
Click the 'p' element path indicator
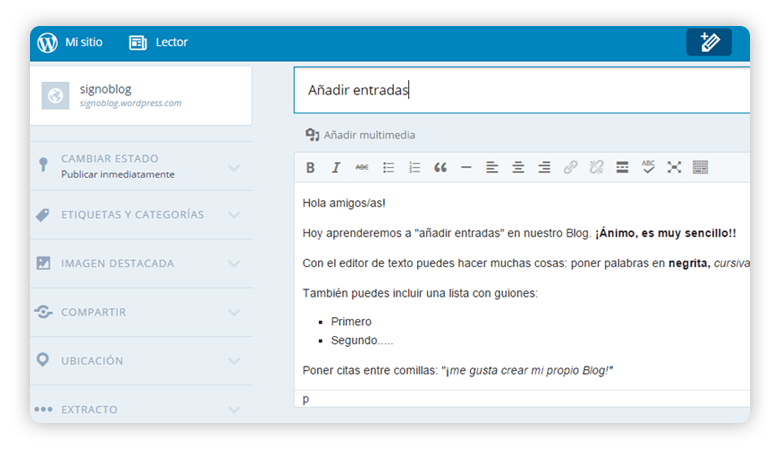305,399
